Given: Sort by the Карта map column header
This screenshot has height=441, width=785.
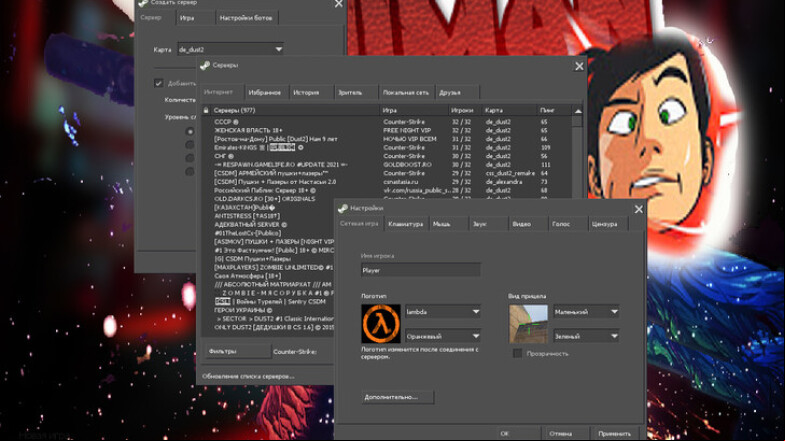Looking at the screenshot, I should tap(508, 110).
